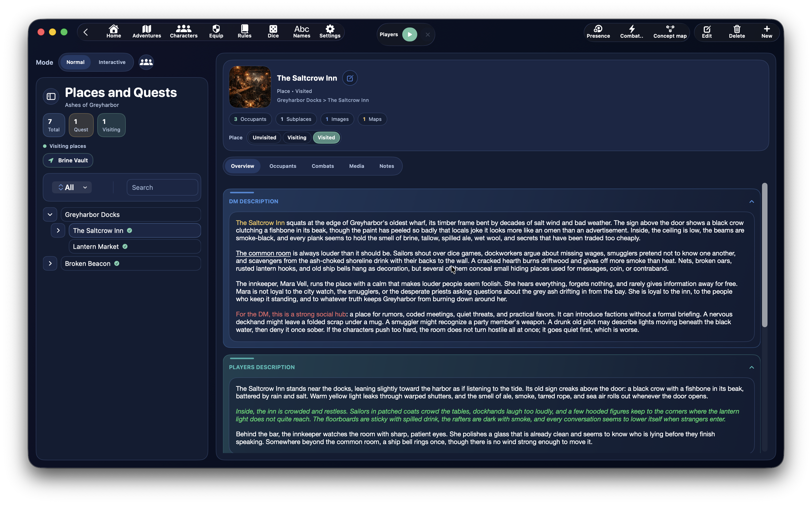Viewport: 812px width, 505px height.
Task: Open the Concept map view
Action: click(669, 32)
